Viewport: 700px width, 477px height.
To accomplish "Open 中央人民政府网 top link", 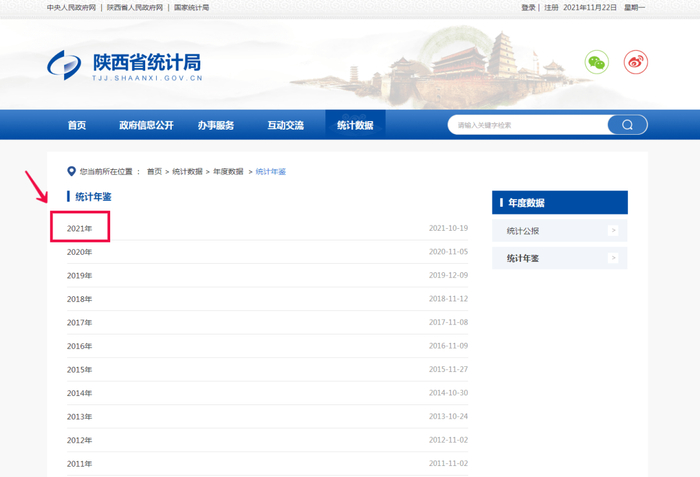I will 71,7.
